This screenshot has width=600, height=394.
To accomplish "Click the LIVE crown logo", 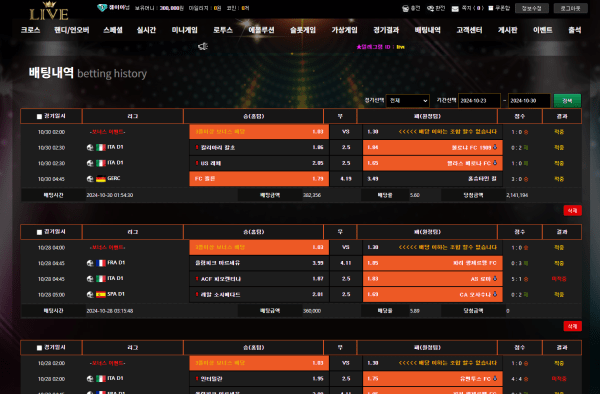I will [49, 11].
